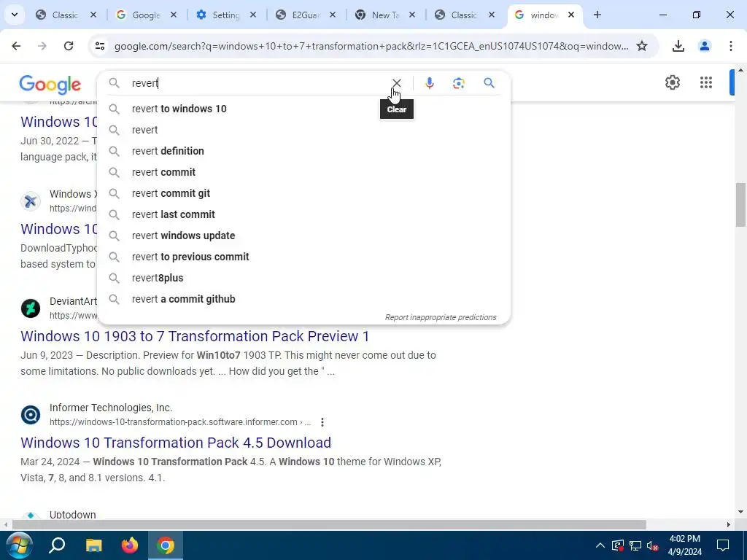Switch to the first Classic tab

[x=65, y=15]
